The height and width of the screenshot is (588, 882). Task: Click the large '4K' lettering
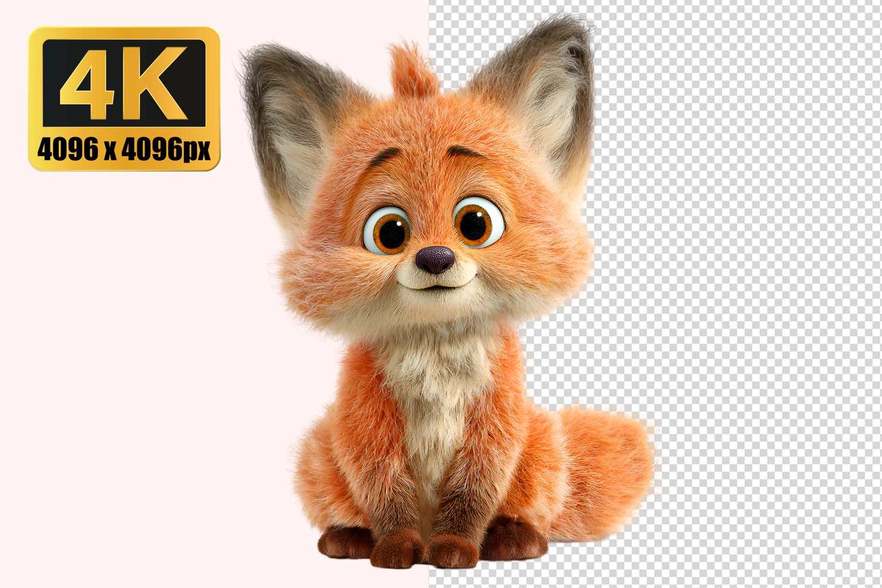click(124, 83)
